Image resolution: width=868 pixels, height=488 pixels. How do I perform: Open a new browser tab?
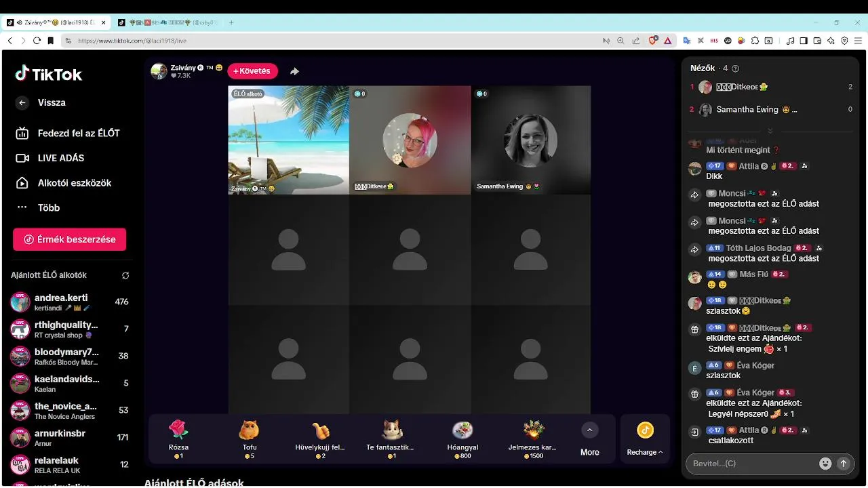[x=231, y=22]
